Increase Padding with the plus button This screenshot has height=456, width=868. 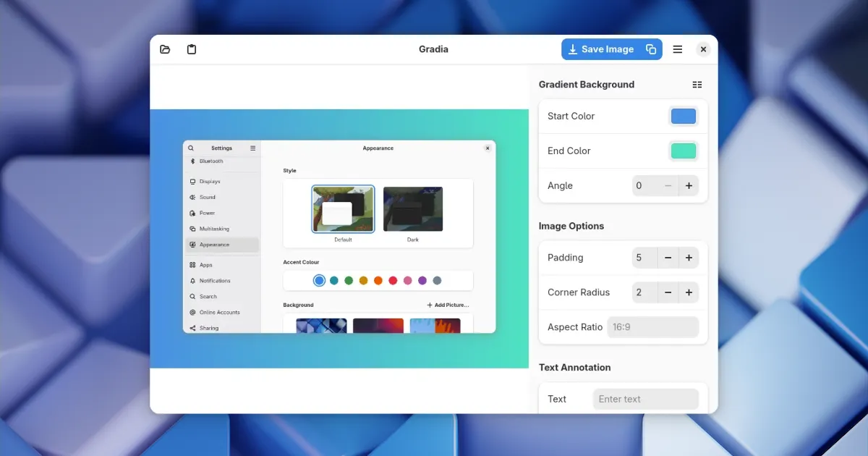point(689,258)
